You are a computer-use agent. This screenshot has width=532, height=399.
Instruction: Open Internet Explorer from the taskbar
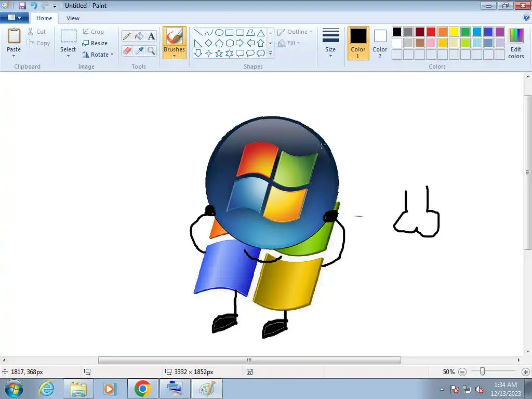tap(46, 389)
